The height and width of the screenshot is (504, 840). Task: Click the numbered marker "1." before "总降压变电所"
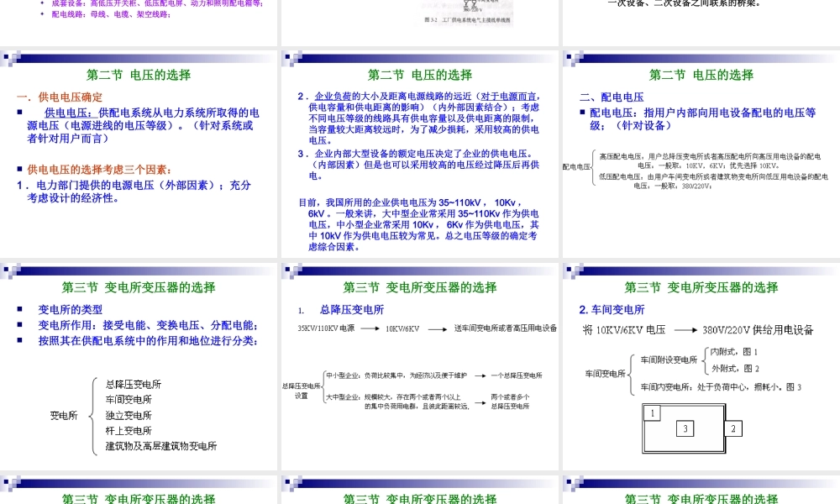tap(300, 309)
